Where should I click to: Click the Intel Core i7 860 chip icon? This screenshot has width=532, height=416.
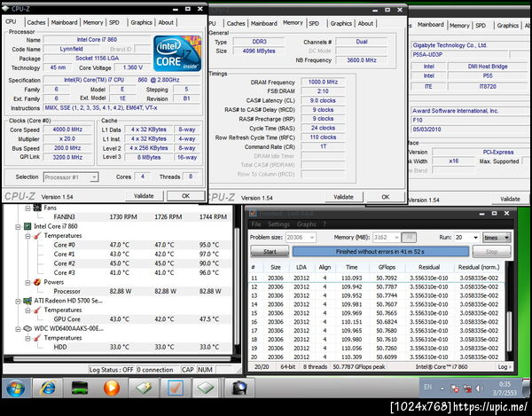point(27,226)
